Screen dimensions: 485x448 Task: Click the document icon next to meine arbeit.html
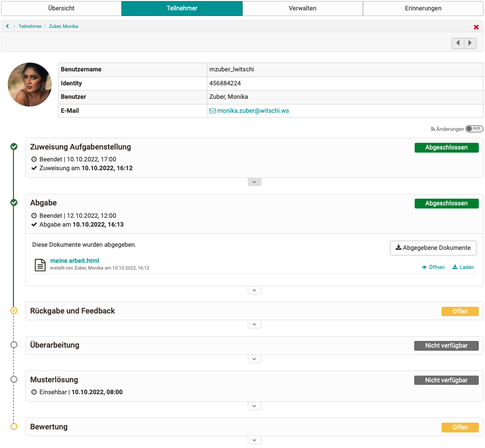click(x=40, y=264)
